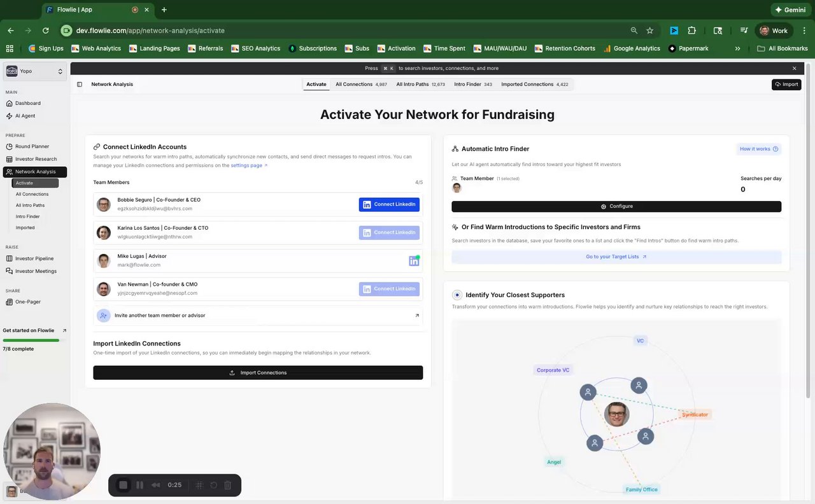This screenshot has width=815, height=504.
Task: Open Invite another team member row
Action: click(258, 315)
